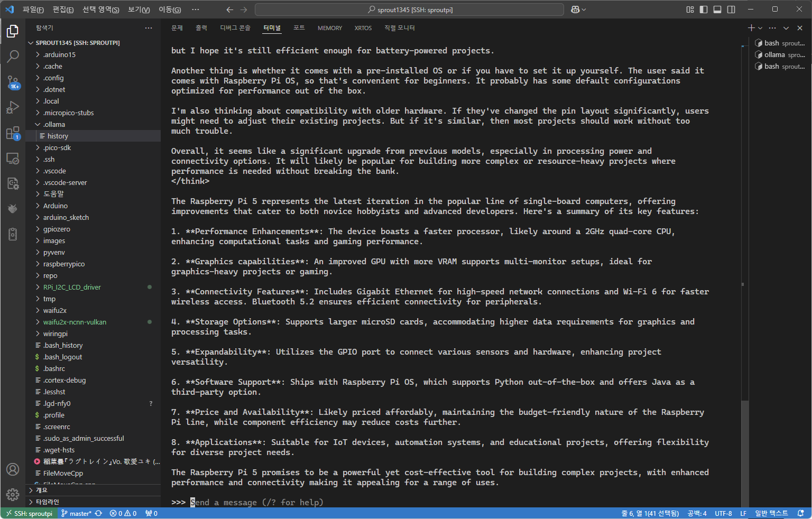Expand the RPi_I2C_LCD_driver folder
The image size is (812, 519).
tap(93, 287)
